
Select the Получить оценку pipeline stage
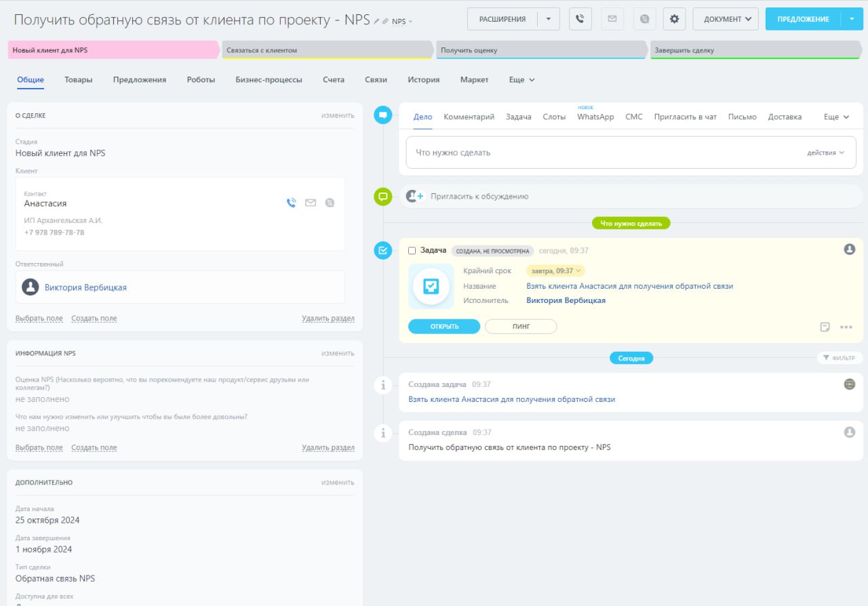pyautogui.click(x=539, y=50)
